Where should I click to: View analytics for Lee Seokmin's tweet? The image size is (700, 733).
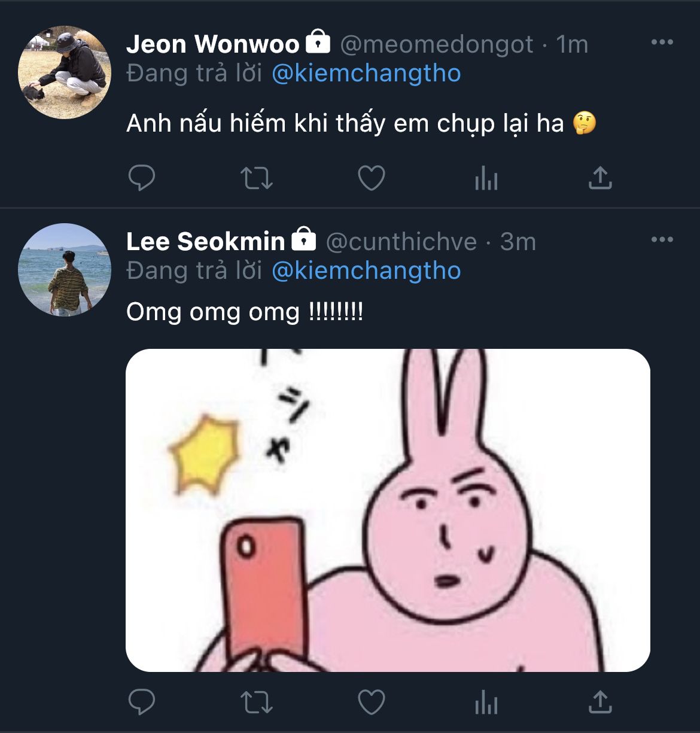[486, 702]
